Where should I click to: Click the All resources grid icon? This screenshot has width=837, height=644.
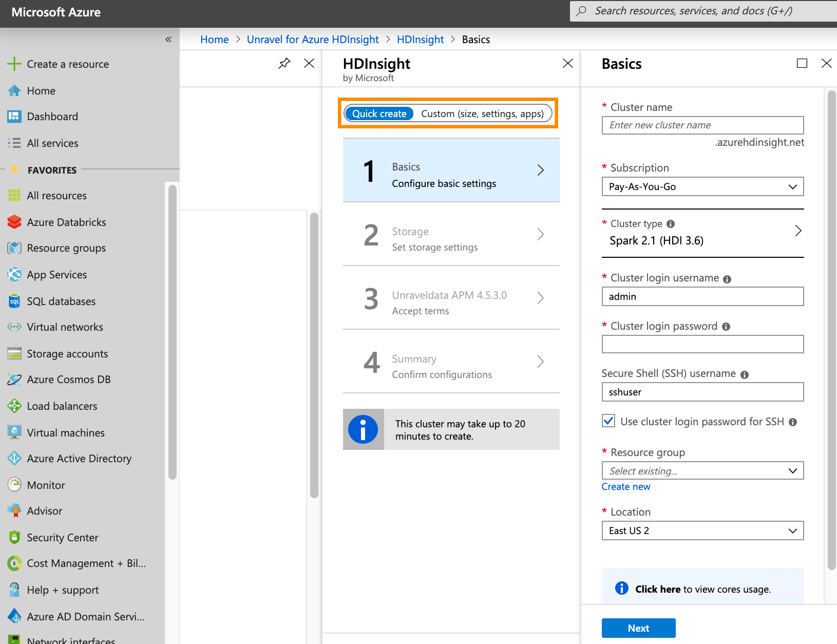coord(14,195)
